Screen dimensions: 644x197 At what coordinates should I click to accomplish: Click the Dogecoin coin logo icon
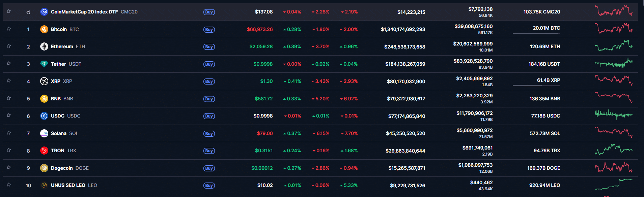44,168
